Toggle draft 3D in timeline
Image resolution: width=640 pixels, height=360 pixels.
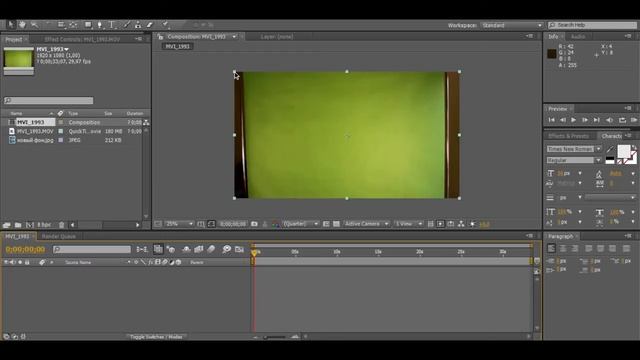[x=171, y=249]
